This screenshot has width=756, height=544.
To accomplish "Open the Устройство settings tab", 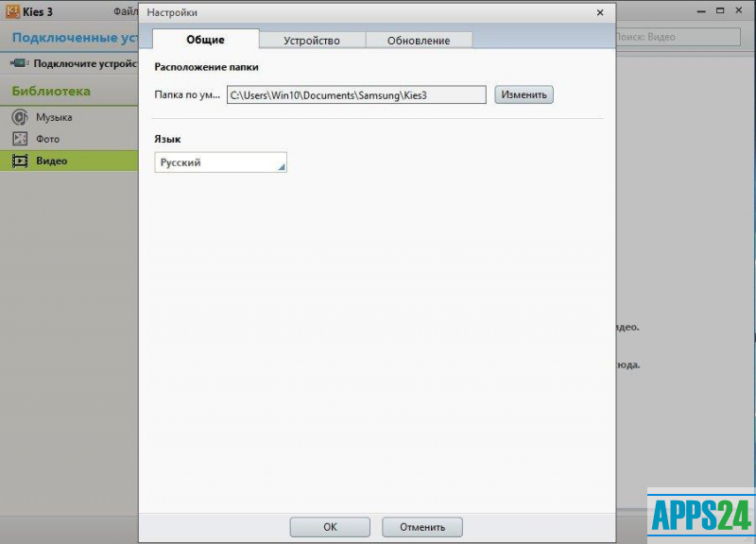I will click(x=312, y=41).
